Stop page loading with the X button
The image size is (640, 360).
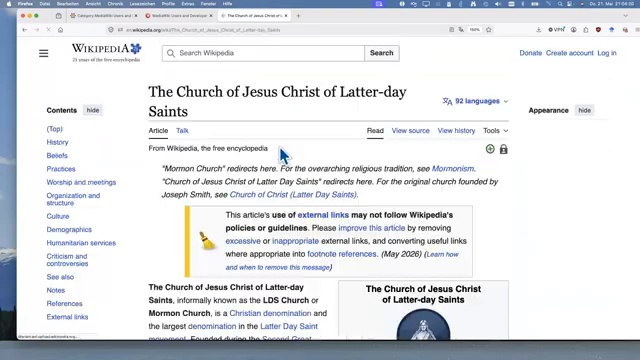[48, 30]
